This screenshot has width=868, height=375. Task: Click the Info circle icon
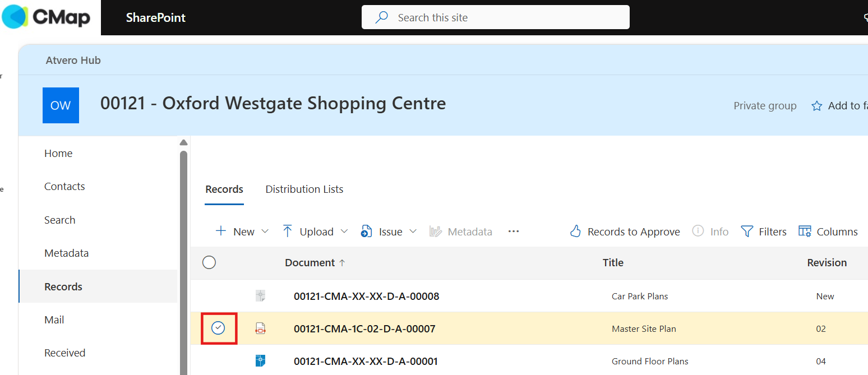tap(698, 231)
